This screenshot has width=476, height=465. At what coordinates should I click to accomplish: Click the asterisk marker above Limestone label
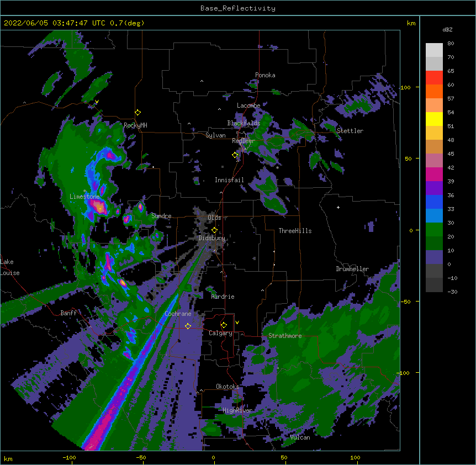pyautogui.click(x=85, y=191)
